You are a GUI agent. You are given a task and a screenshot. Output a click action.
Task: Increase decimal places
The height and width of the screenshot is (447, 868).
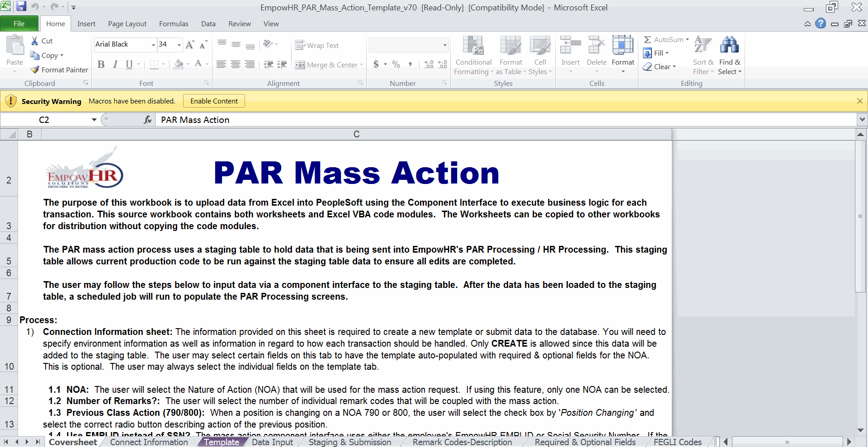pyautogui.click(x=429, y=64)
